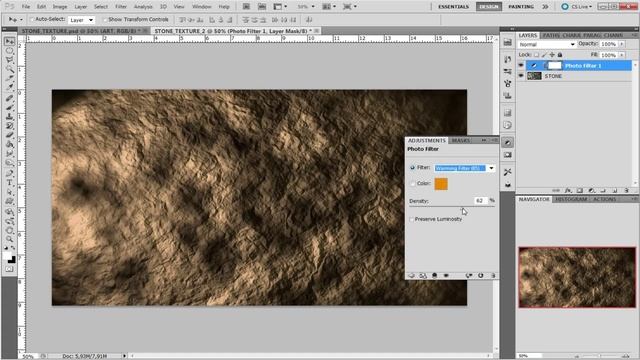The height and width of the screenshot is (360, 640).
Task: Switch to the Essentials workspace
Action: pyautogui.click(x=453, y=7)
